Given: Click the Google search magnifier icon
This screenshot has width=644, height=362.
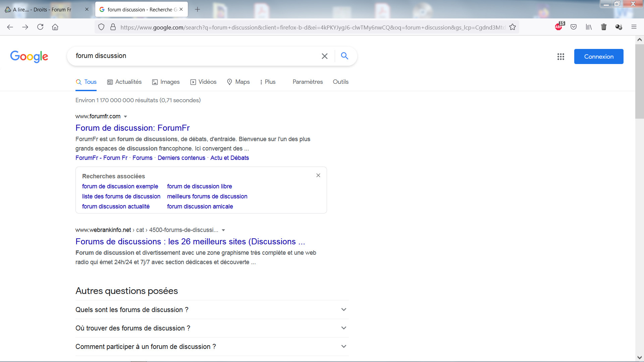Looking at the screenshot, I should (344, 56).
